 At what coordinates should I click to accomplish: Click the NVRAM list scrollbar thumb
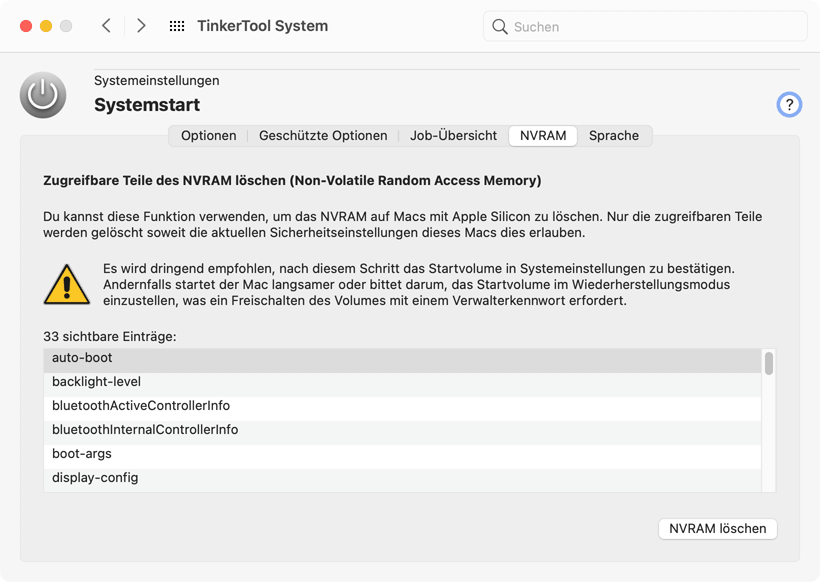click(x=769, y=363)
